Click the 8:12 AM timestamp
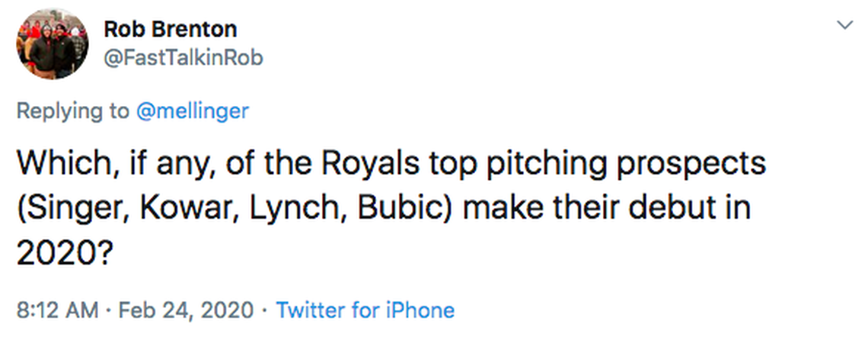The height and width of the screenshot is (340, 868). [58, 310]
